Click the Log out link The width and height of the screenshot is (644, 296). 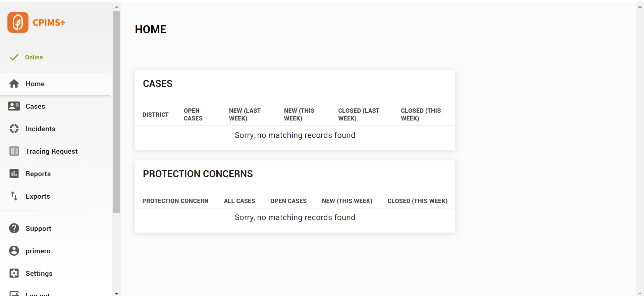[x=38, y=294]
